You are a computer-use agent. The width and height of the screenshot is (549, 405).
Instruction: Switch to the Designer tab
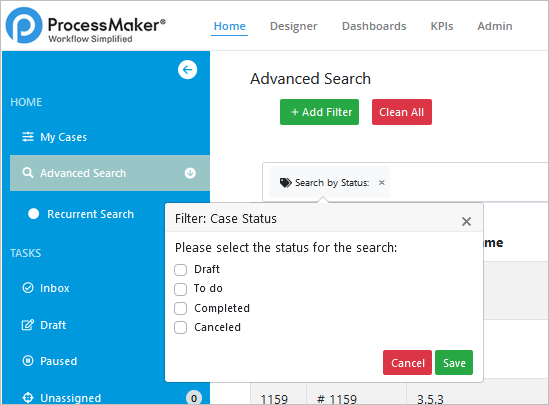pos(293,26)
